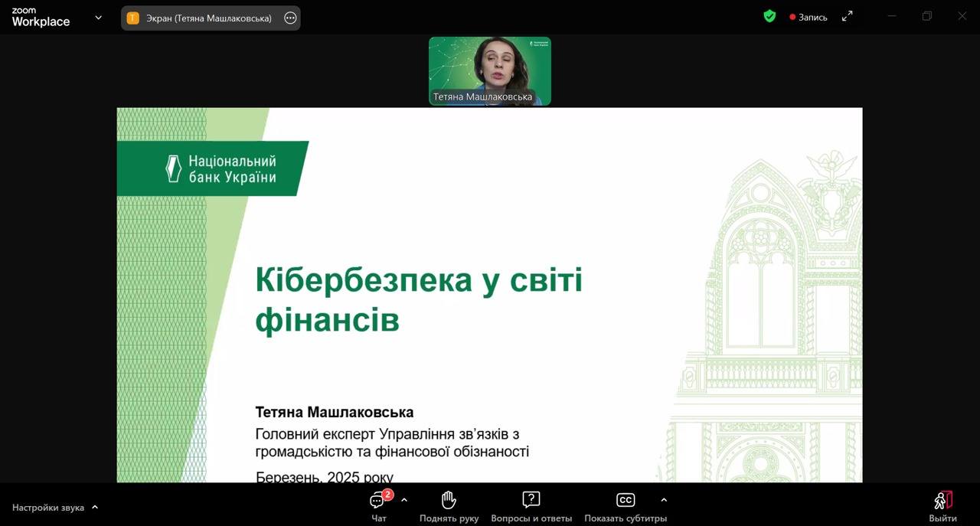This screenshot has height=526, width=980.
Task: Click the text Березень, 2025 року
Action: pos(325,477)
